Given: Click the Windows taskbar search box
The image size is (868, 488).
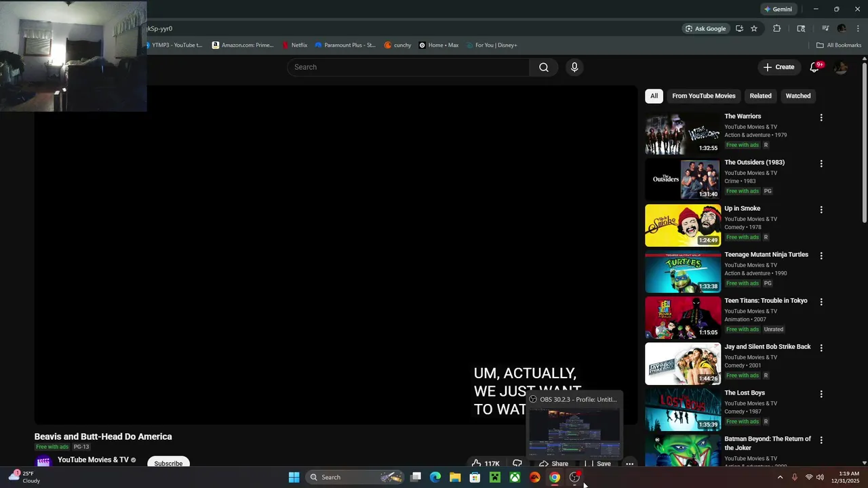Looking at the screenshot, I should (x=355, y=477).
